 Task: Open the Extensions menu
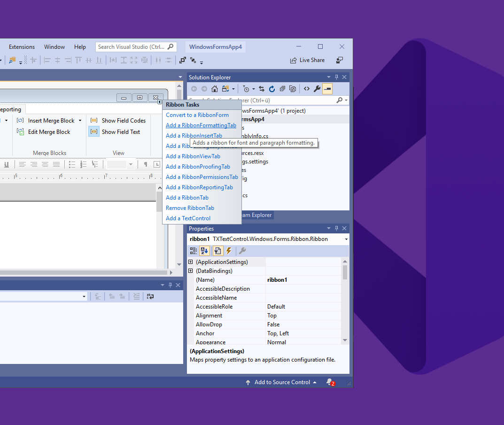(x=22, y=46)
